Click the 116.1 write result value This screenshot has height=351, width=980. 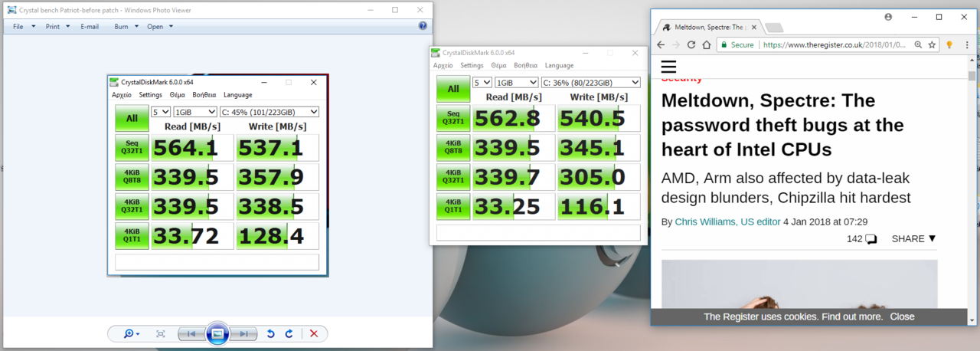[x=599, y=206]
